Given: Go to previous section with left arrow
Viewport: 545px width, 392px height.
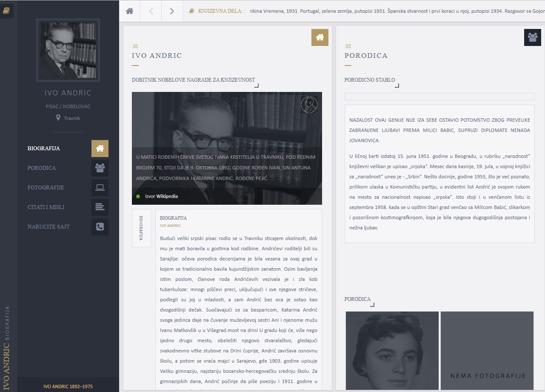Looking at the screenshot, I should click(151, 11).
